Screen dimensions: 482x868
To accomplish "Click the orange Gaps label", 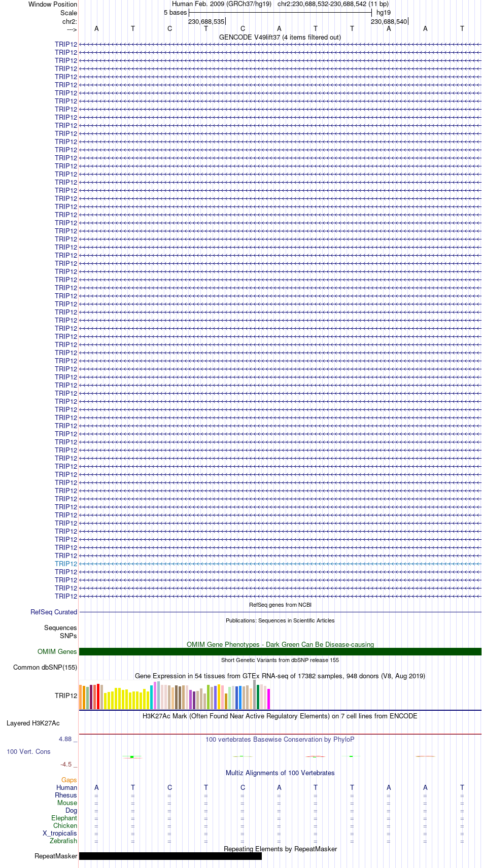I will (69, 780).
